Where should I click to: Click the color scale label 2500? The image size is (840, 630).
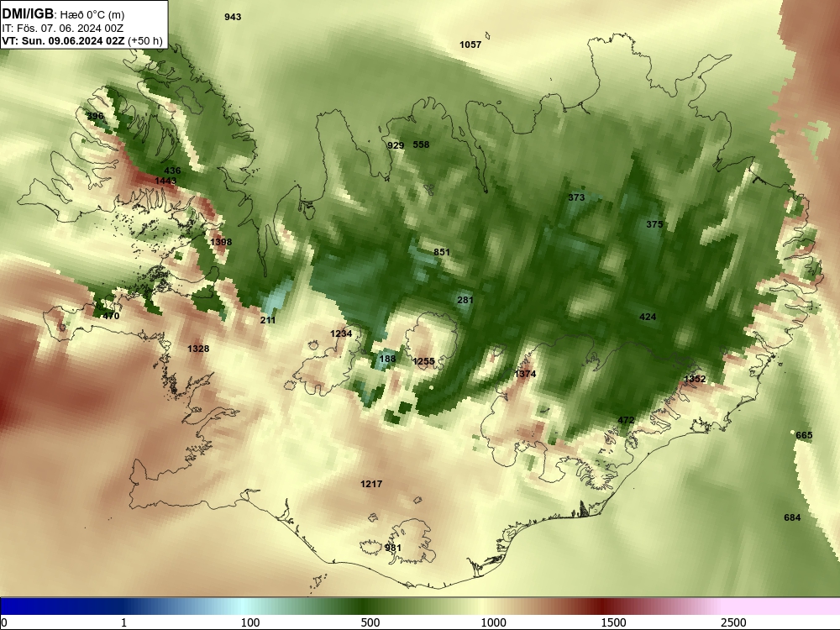(x=733, y=622)
